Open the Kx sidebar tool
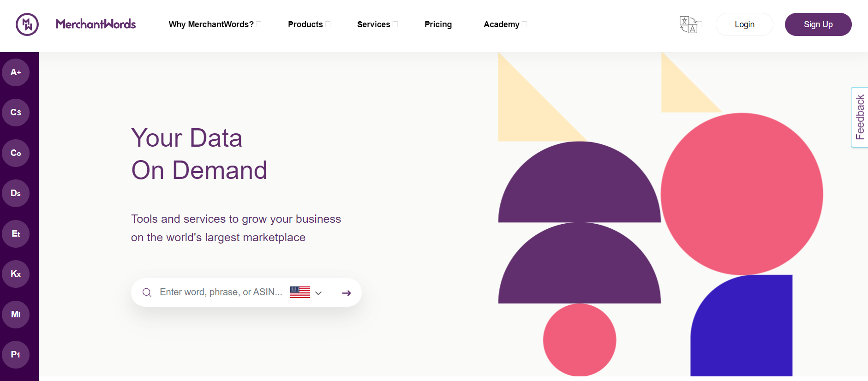Viewport: 868px width, 381px height. pos(16,274)
